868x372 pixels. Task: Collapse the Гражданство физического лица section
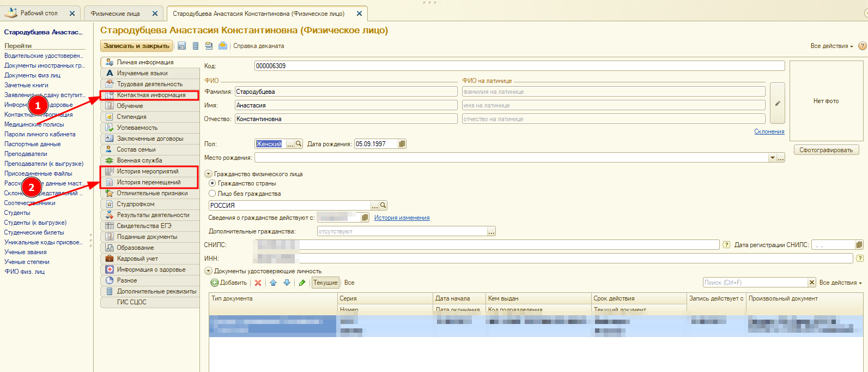208,174
